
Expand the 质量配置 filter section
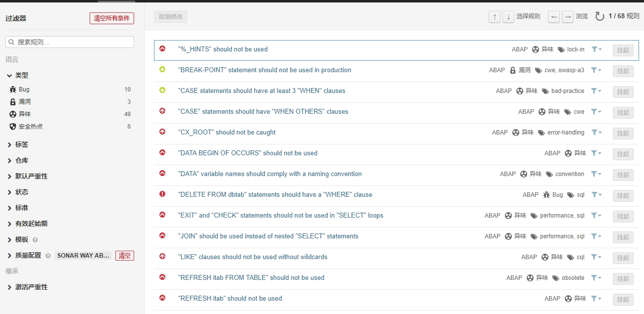coord(24,256)
